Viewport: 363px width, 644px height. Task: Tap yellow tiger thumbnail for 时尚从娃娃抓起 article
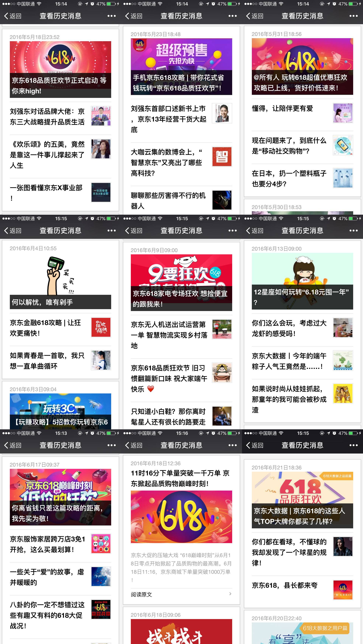click(343, 393)
